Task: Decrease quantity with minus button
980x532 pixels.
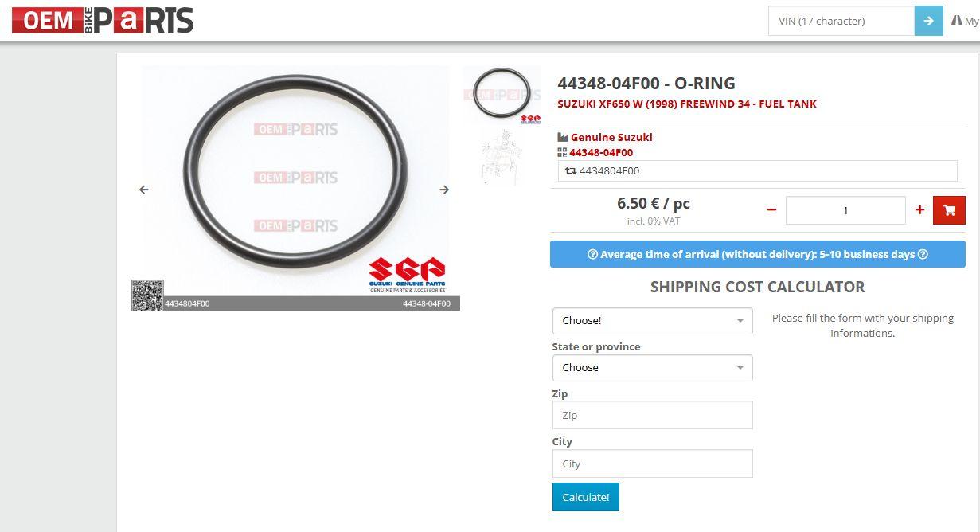Action: click(x=771, y=210)
